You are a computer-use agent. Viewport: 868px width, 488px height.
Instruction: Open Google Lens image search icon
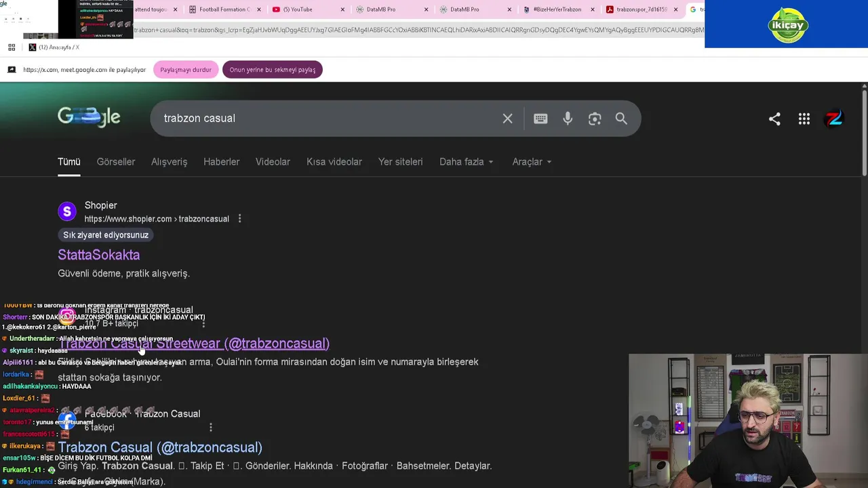pos(595,119)
